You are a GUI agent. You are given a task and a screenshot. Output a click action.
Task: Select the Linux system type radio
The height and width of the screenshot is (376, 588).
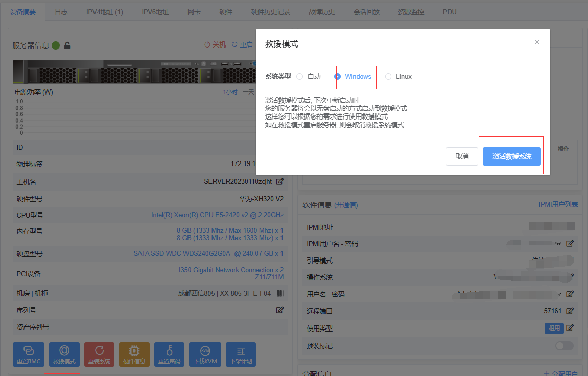coord(388,77)
